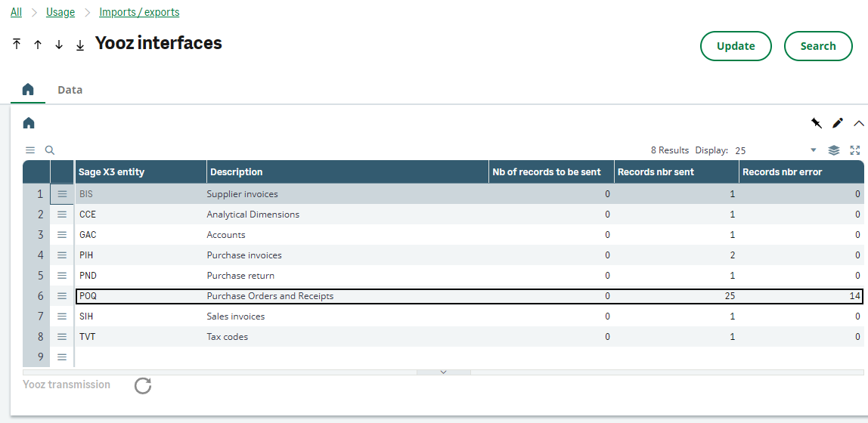Screen dimensions: 868x423
Task: Expand grid to full screen icon
Action: (854, 150)
